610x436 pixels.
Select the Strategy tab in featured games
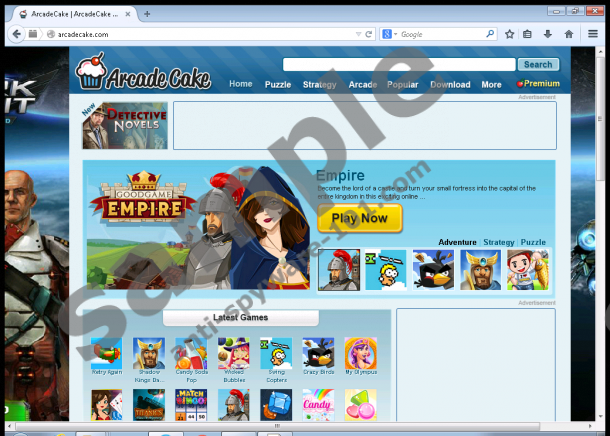498,242
